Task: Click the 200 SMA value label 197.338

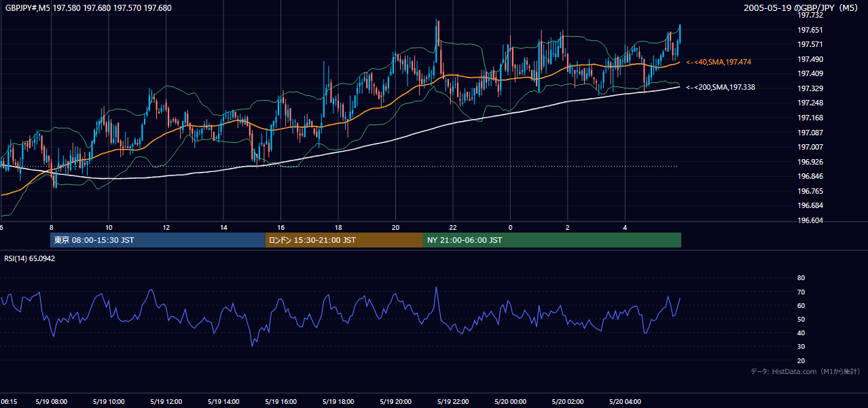Action: click(721, 87)
